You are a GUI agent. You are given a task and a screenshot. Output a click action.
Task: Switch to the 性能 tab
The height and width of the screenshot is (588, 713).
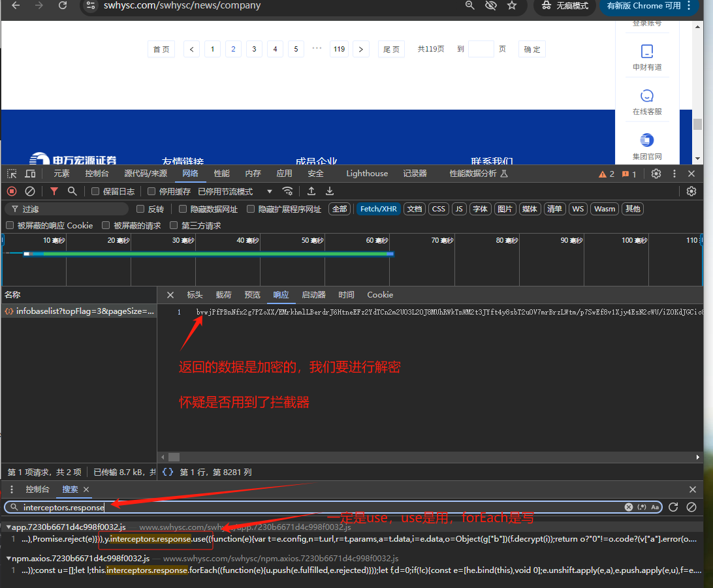[221, 174]
